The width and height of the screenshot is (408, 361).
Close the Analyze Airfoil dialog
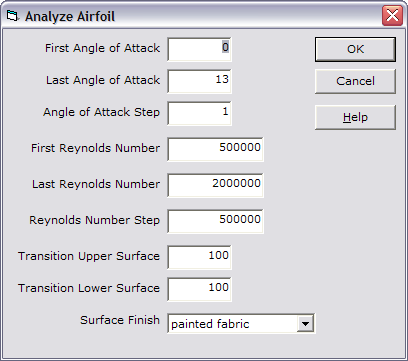392,16
